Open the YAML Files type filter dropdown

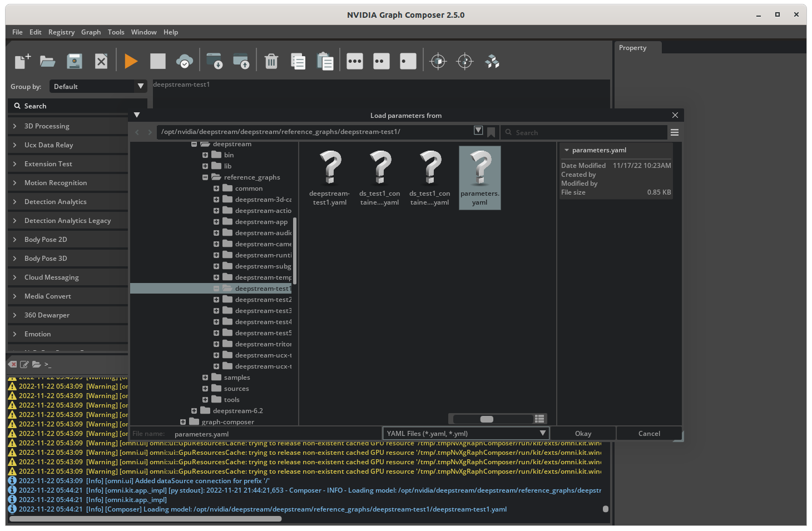click(466, 433)
